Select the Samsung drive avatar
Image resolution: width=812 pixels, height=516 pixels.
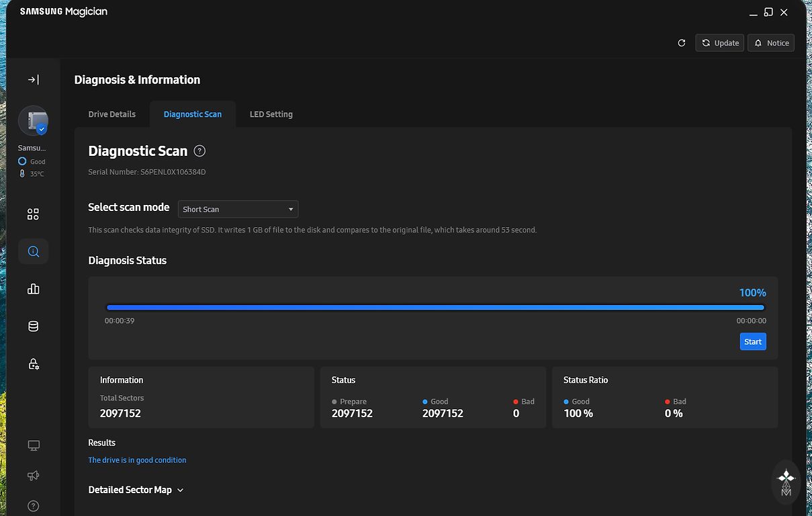pyautogui.click(x=33, y=122)
